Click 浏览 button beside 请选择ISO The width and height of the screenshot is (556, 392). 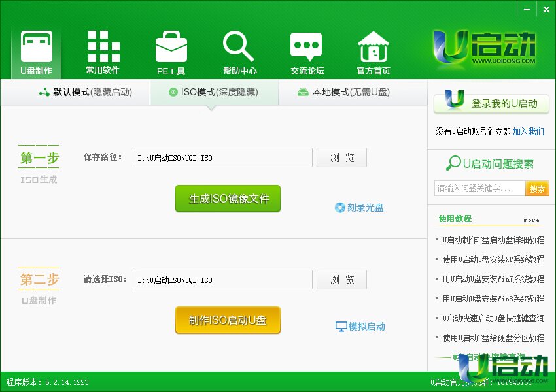[341, 280]
